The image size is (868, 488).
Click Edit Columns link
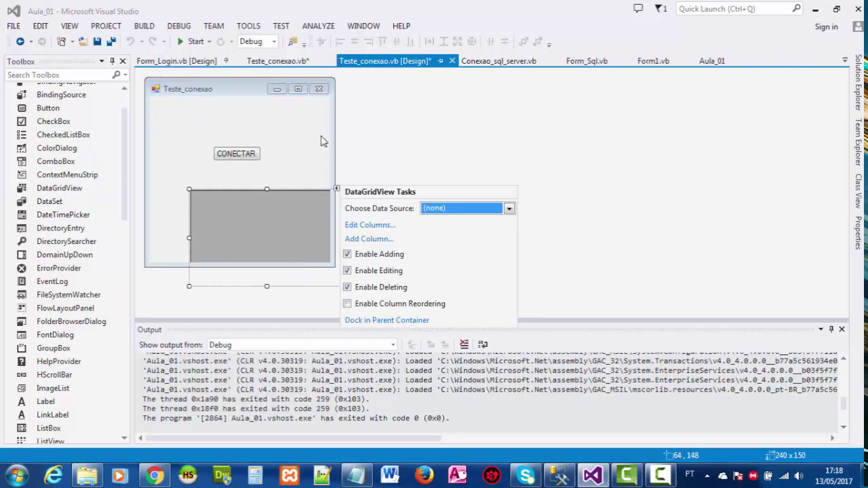pos(370,225)
